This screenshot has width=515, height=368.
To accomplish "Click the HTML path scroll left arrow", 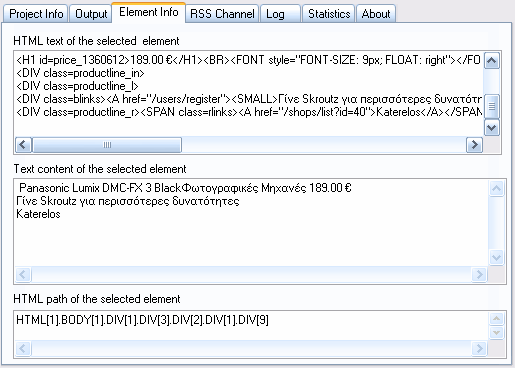I will point(23,349).
